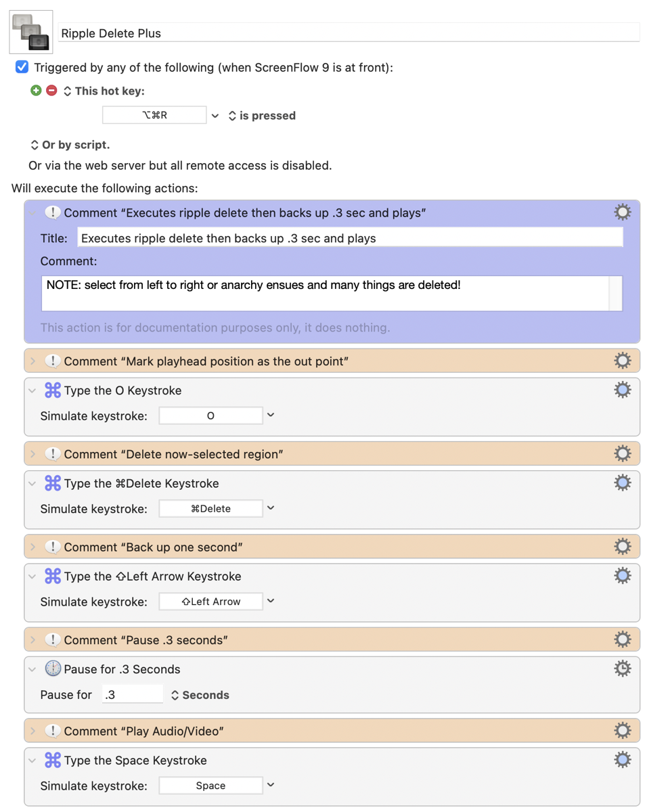Open gear menu on the top Comment action
This screenshot has height=812, width=647.
point(622,212)
